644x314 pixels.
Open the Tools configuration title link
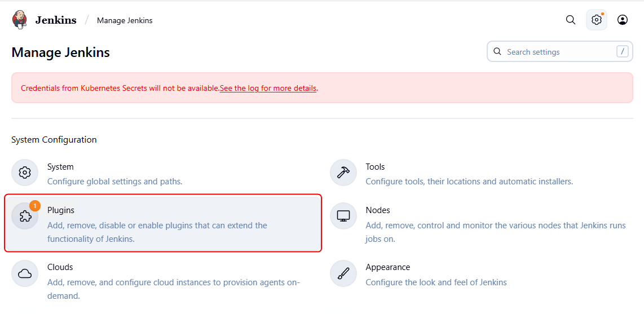pos(375,167)
